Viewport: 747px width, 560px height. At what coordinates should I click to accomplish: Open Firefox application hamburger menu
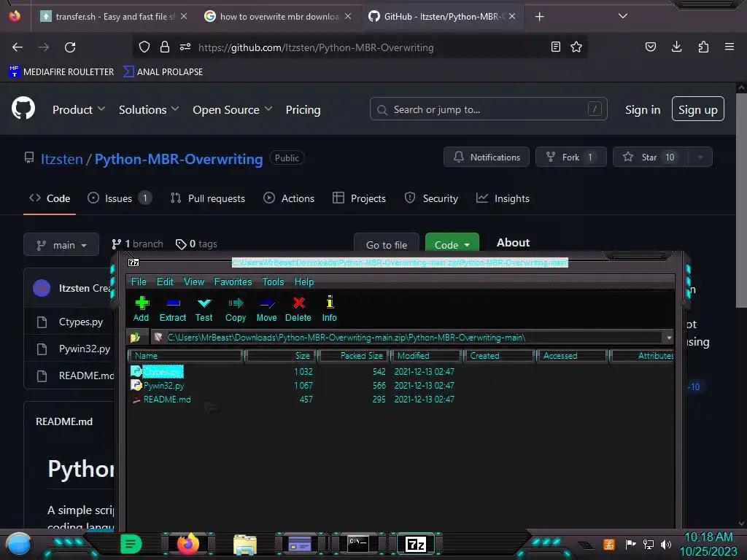pos(729,47)
